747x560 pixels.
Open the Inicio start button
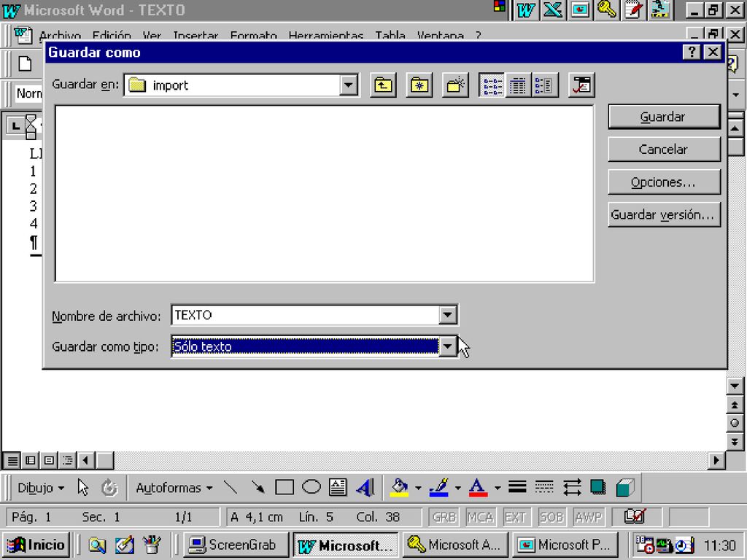pos(36,545)
